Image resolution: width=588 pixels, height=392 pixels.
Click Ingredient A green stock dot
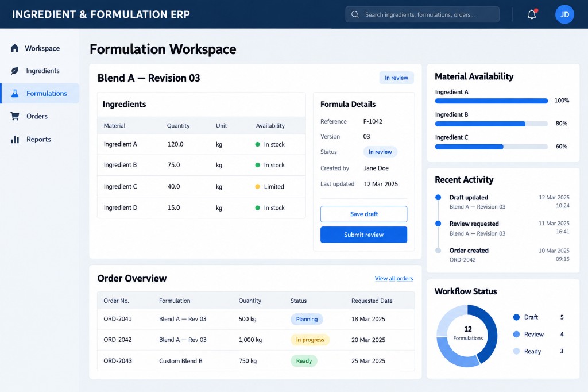click(258, 144)
